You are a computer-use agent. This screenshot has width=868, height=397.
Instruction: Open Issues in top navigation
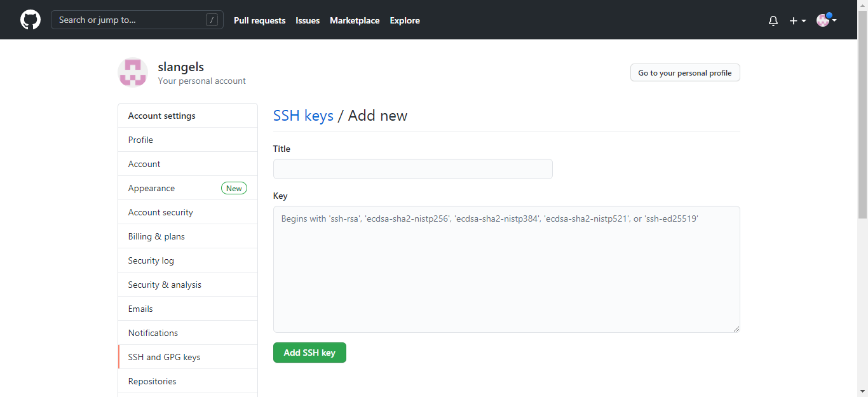(308, 20)
